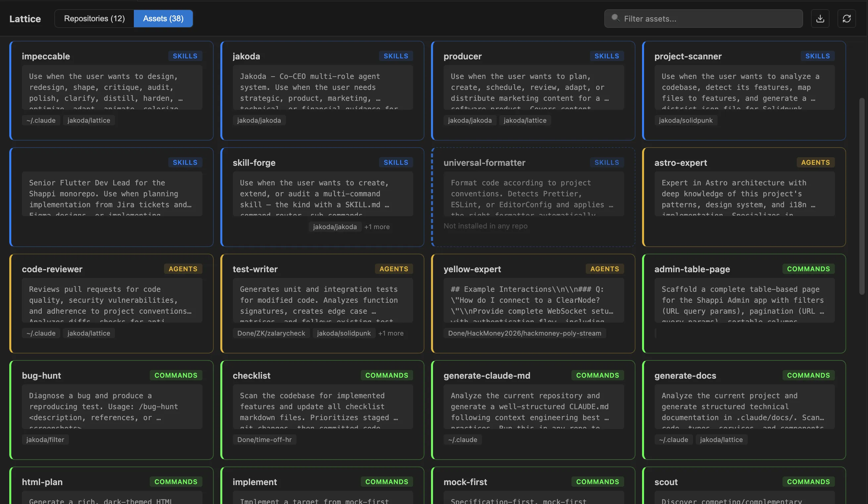868x504 pixels.
Task: Click 'Not installed in any repo' text
Action: tap(485, 226)
